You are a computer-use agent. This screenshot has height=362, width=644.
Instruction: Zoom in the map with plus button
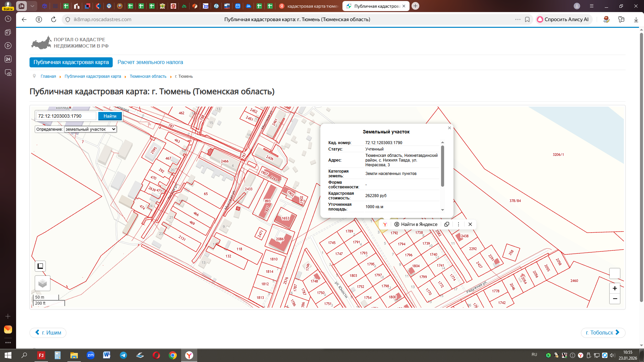614,288
